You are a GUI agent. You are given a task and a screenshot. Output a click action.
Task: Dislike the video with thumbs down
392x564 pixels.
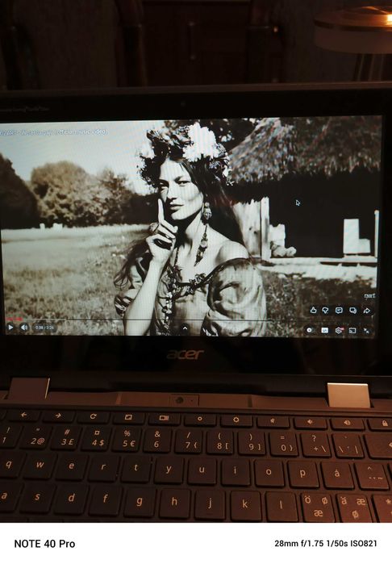[326, 311]
